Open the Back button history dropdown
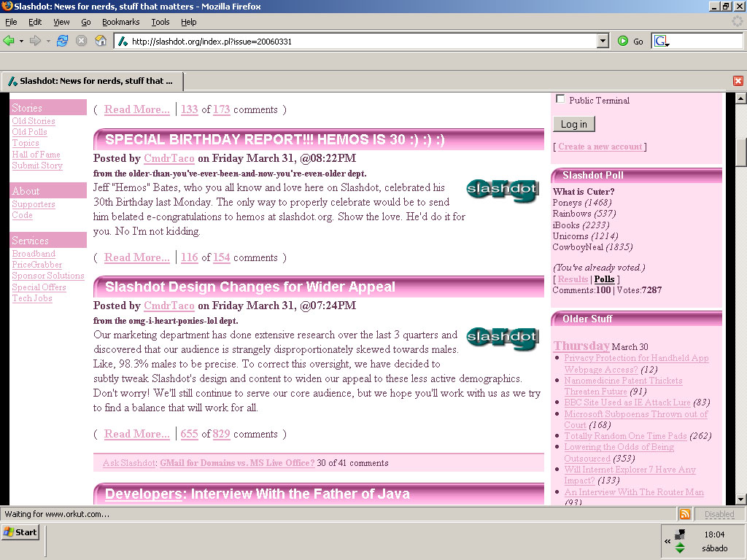The width and height of the screenshot is (747, 560). 21,42
